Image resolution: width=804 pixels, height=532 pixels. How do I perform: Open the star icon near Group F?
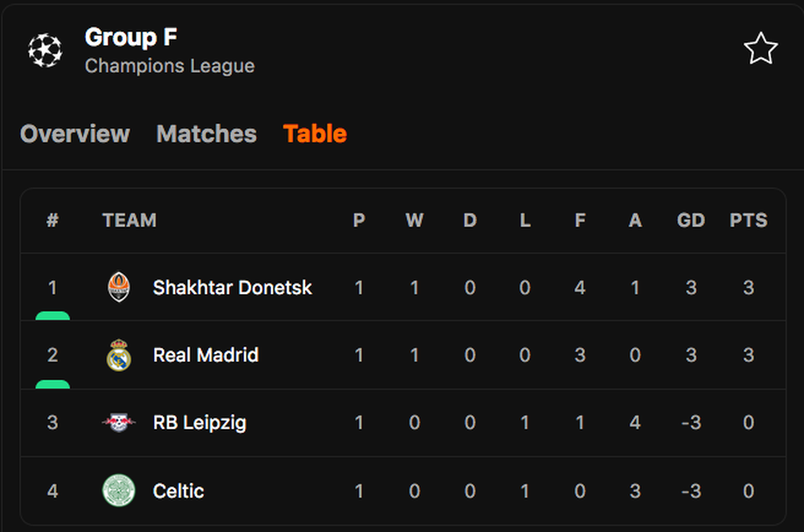click(x=761, y=47)
